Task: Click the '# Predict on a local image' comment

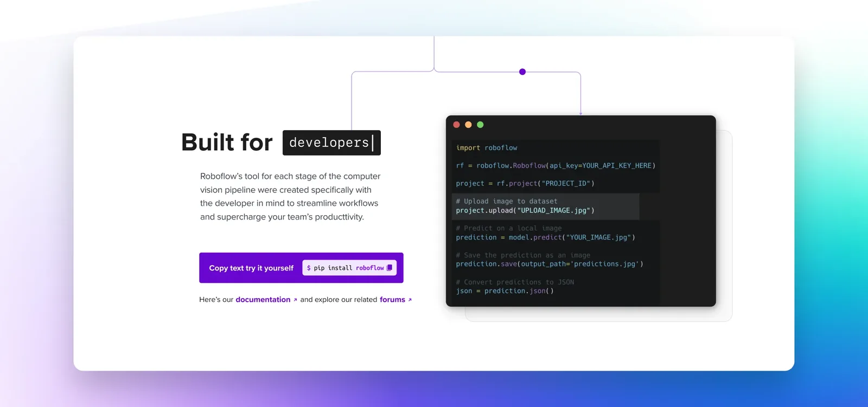Action: coord(509,228)
